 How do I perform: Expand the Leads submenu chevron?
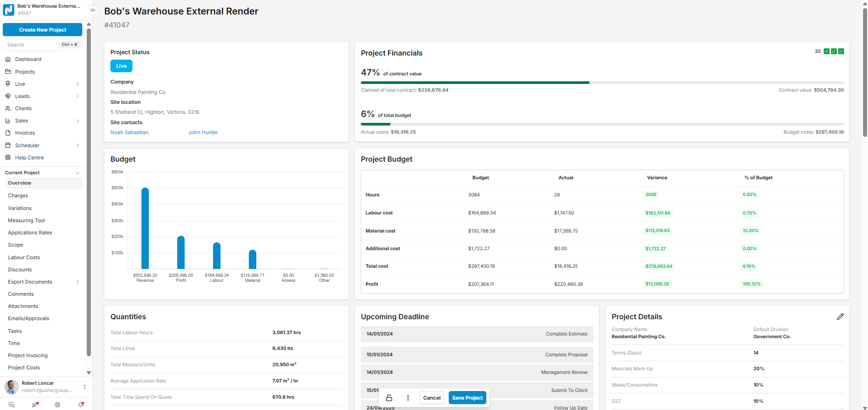point(77,96)
